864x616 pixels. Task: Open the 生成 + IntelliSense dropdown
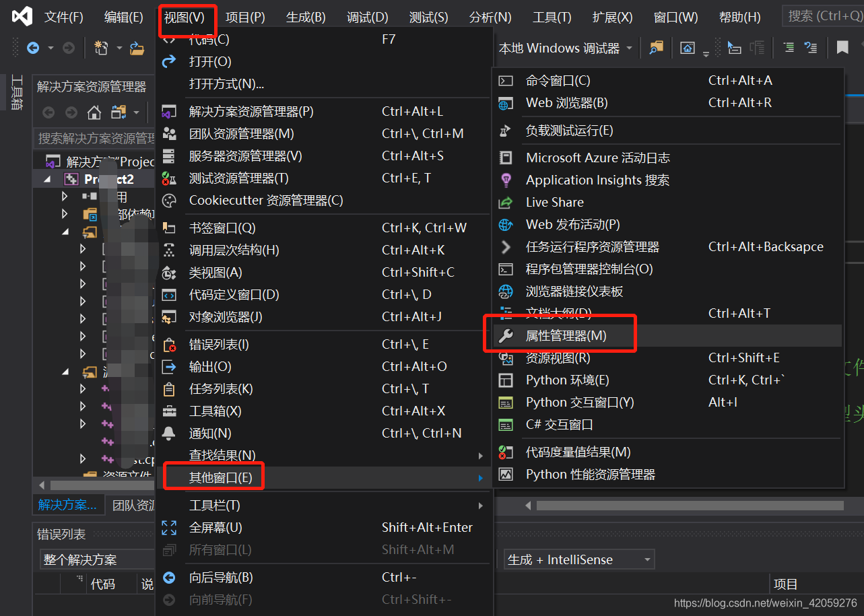click(579, 559)
